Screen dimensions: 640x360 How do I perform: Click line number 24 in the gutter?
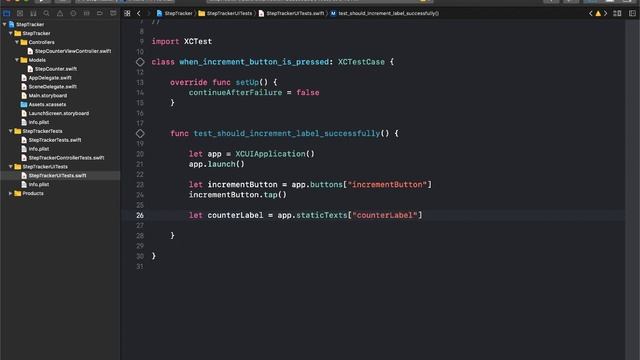coord(140,195)
